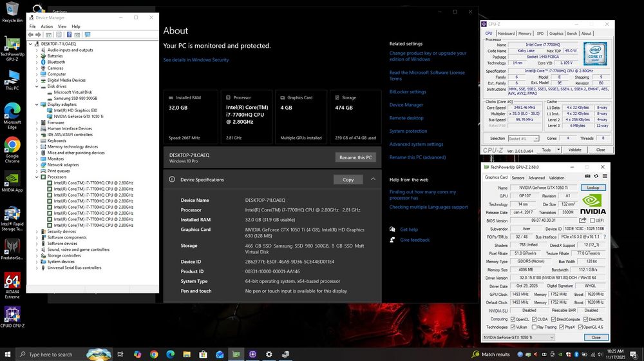Select the NVIDIA App desktop icon
Screen dimensions: 644x361
pos(12,182)
